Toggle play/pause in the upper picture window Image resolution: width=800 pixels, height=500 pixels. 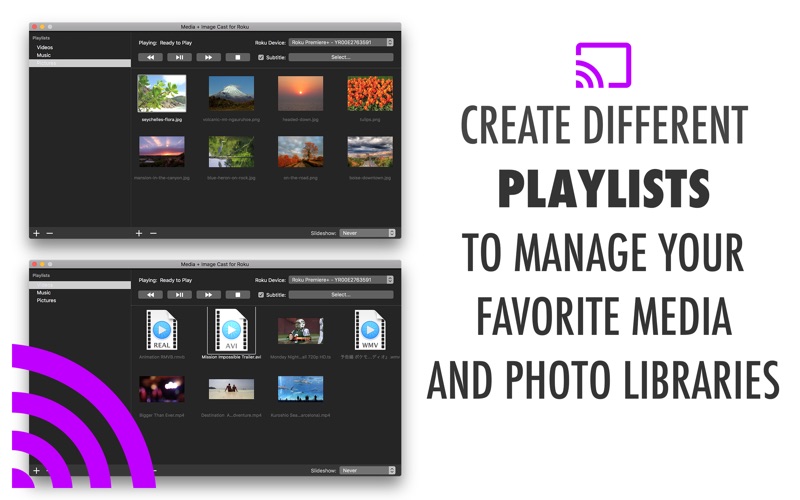[180, 58]
